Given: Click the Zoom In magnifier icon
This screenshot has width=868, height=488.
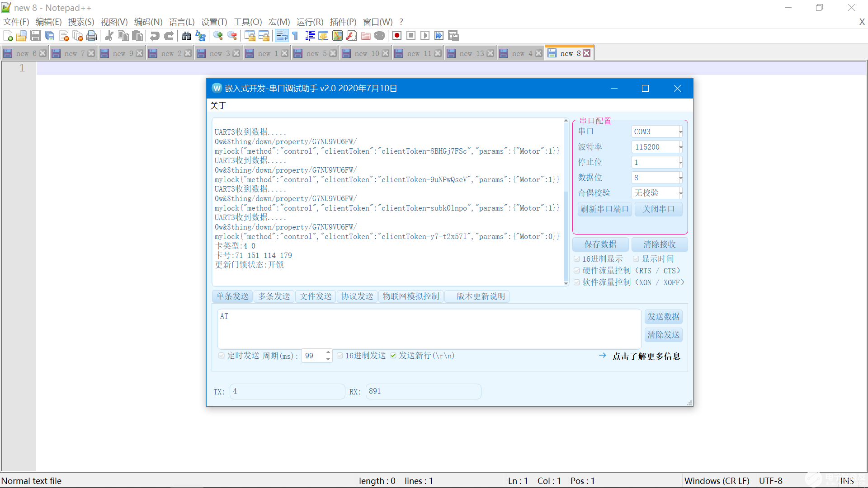Looking at the screenshot, I should pos(218,36).
